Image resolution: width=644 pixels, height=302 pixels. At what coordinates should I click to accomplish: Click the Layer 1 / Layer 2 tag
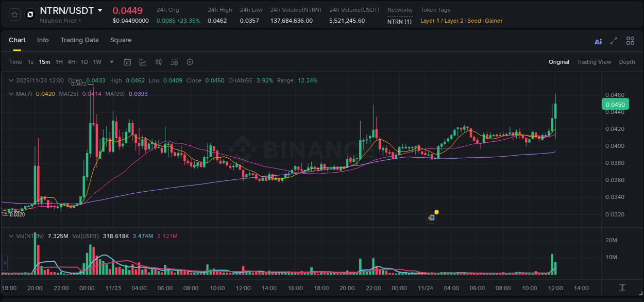(442, 21)
